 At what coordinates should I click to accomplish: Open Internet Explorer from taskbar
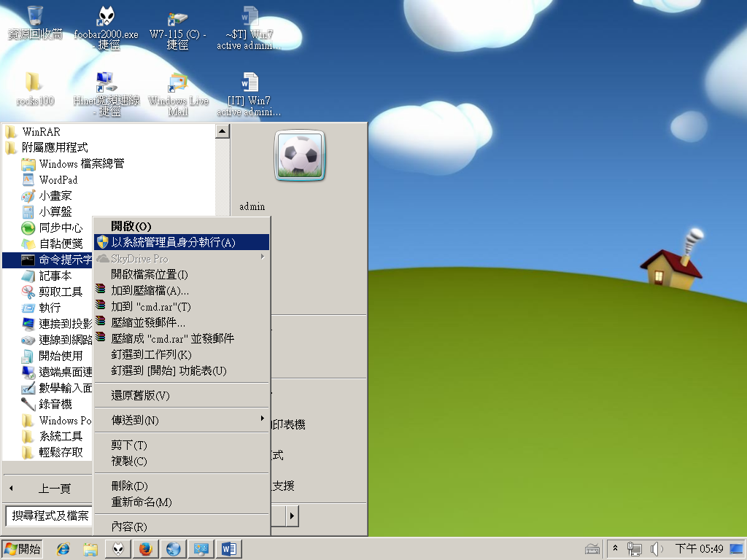63,549
